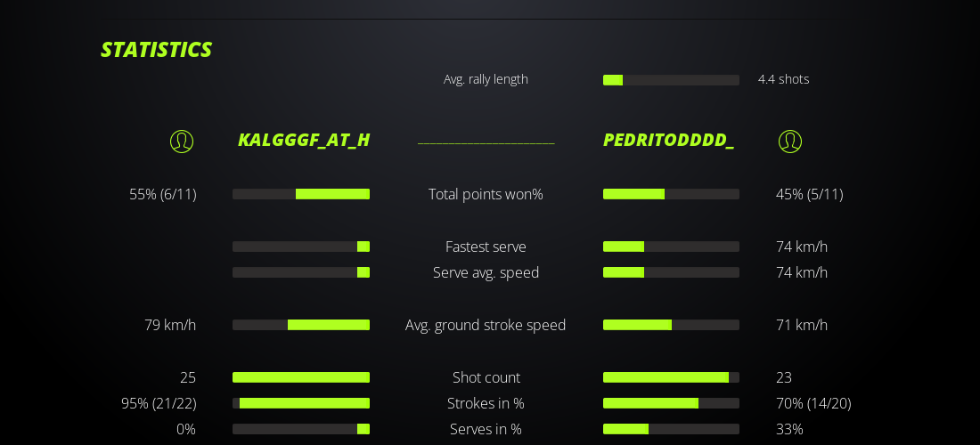980x445 pixels.
Task: Click PEDRITODDDD_'s Fastest serve bar
Action: point(671,247)
